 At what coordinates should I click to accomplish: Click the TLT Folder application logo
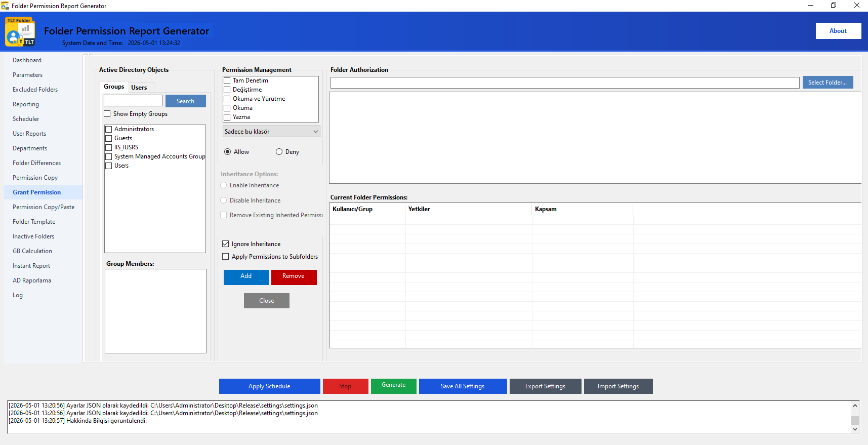tap(20, 32)
